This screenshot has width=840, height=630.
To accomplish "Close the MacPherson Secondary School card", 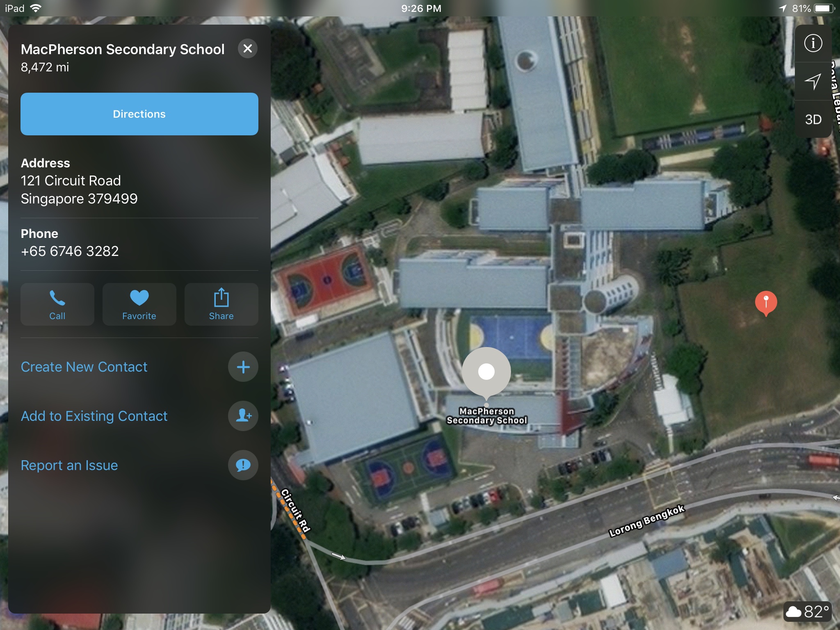I will (x=248, y=48).
